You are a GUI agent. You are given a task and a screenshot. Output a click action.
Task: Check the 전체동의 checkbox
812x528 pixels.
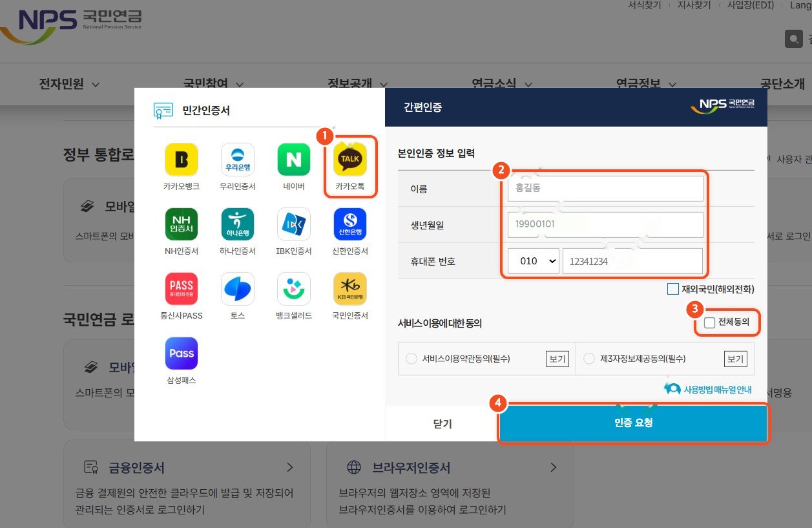point(710,322)
